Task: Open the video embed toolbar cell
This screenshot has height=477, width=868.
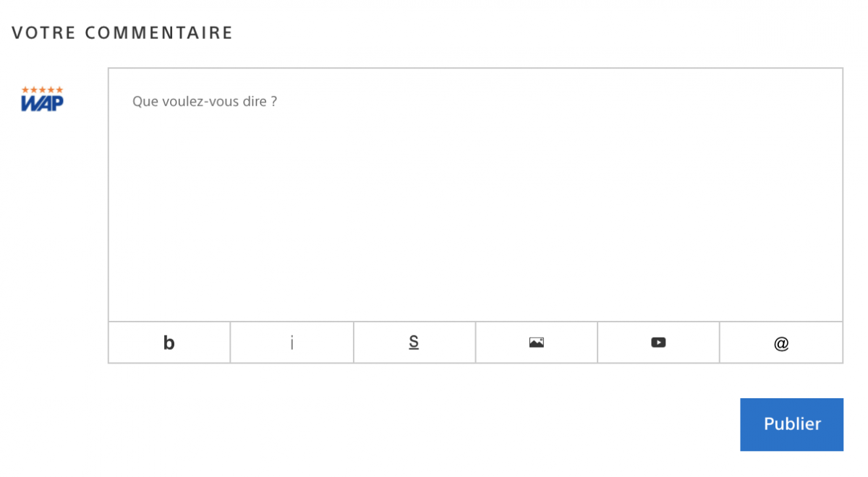Action: click(x=658, y=343)
